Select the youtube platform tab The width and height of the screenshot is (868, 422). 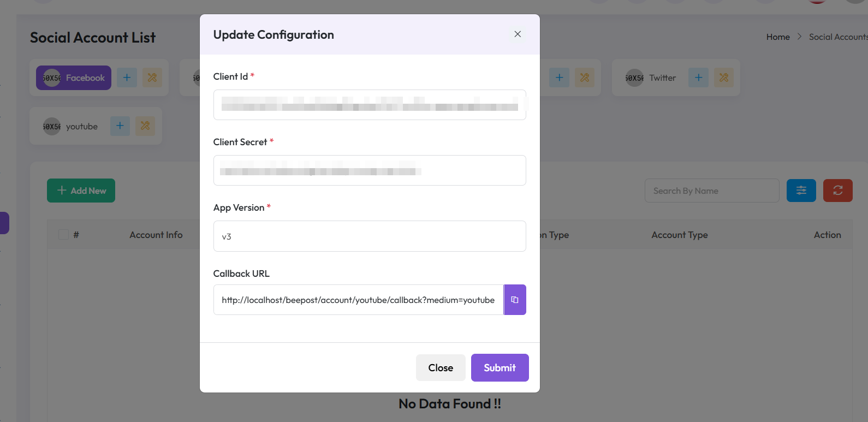coord(70,126)
